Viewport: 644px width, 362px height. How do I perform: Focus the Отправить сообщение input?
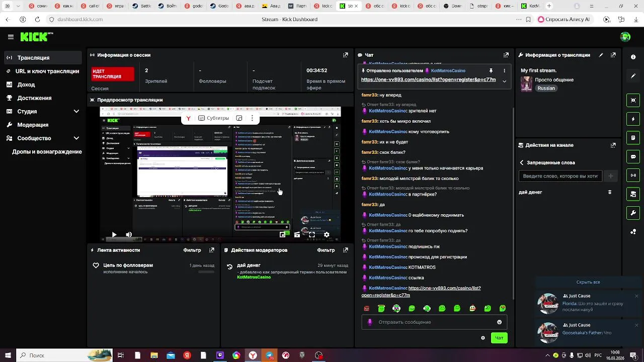pyautogui.click(x=434, y=322)
